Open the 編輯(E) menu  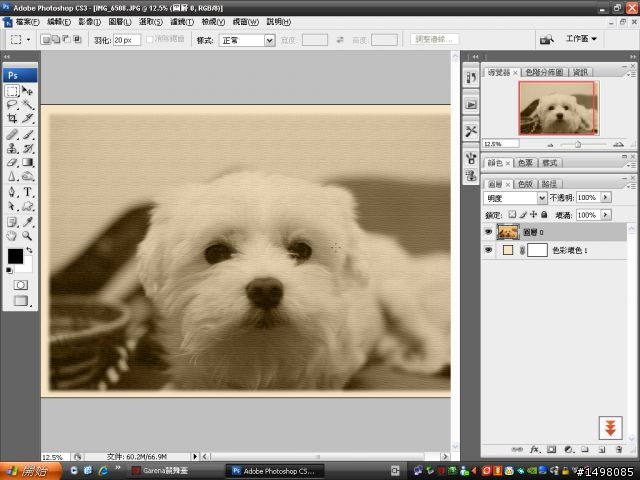[59, 22]
